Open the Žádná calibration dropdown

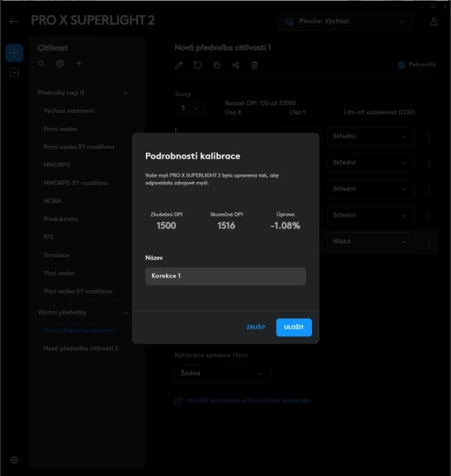click(223, 374)
